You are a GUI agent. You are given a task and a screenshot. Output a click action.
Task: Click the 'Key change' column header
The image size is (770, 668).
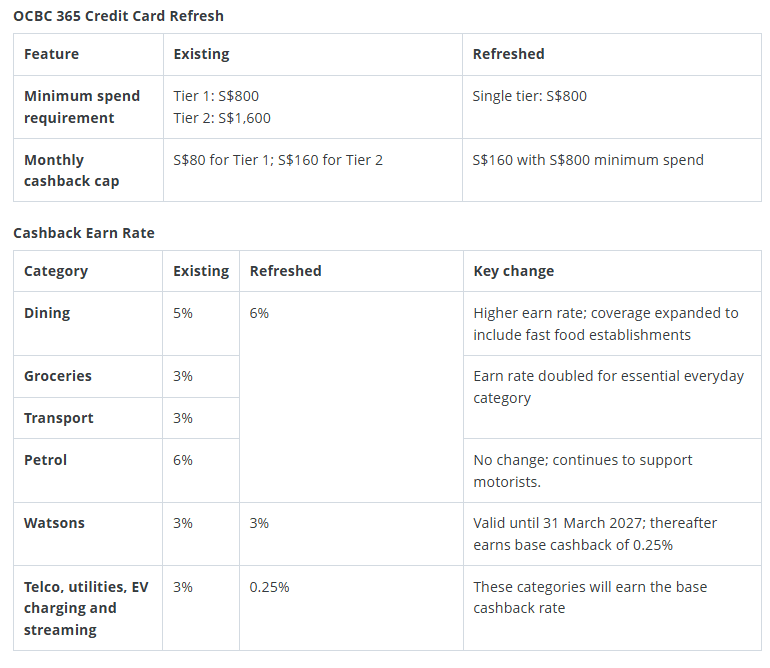click(x=514, y=271)
